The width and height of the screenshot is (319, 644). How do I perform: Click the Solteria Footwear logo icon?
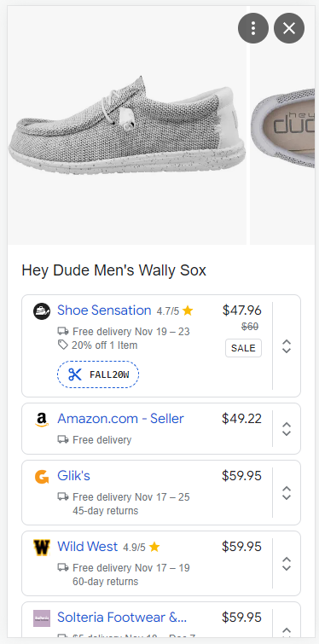42,618
